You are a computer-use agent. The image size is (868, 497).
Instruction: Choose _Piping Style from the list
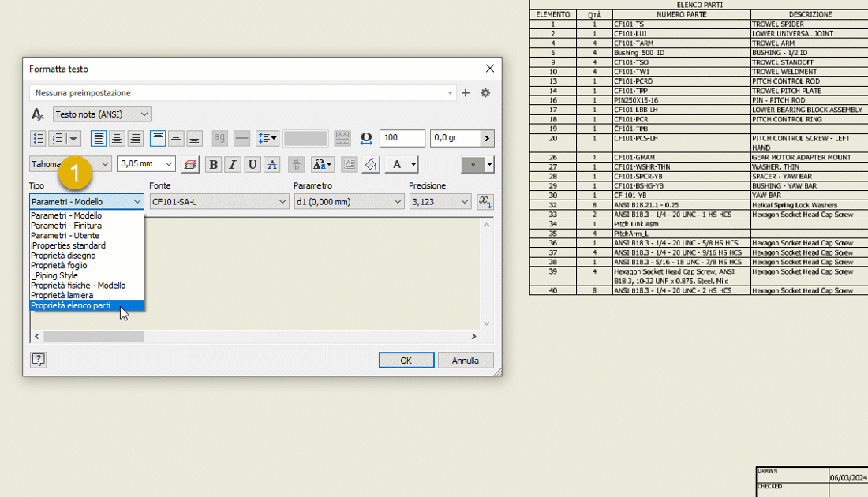coord(86,275)
